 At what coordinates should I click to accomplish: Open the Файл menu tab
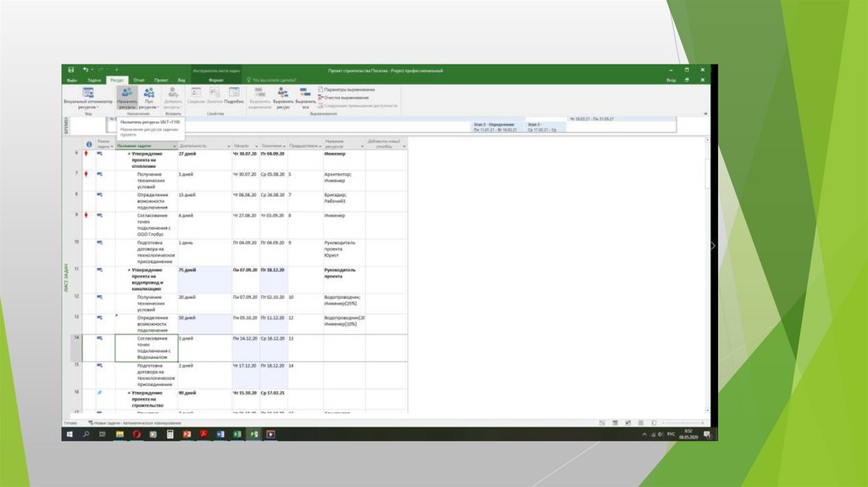(x=72, y=80)
